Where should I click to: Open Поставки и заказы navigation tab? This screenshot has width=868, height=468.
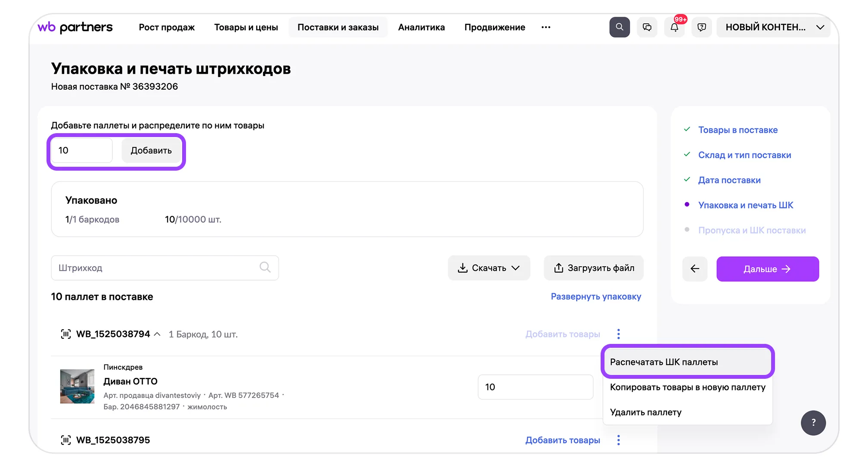[x=338, y=27]
